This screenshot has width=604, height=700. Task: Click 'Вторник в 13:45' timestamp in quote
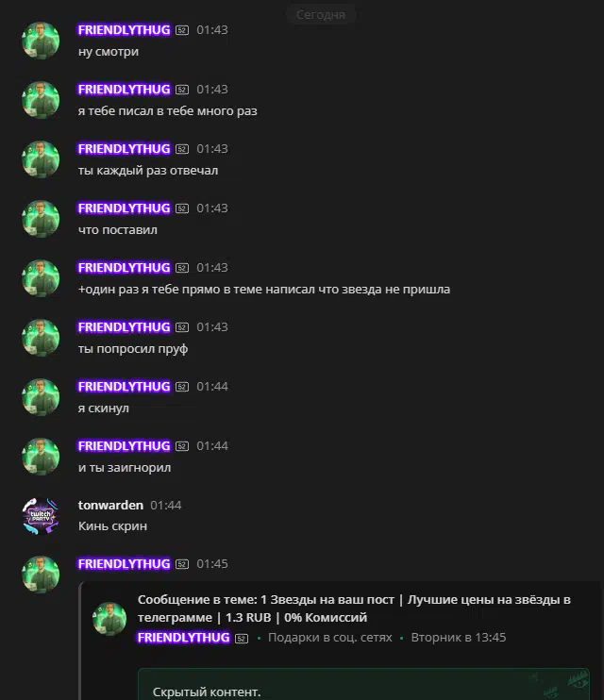pyautogui.click(x=459, y=638)
